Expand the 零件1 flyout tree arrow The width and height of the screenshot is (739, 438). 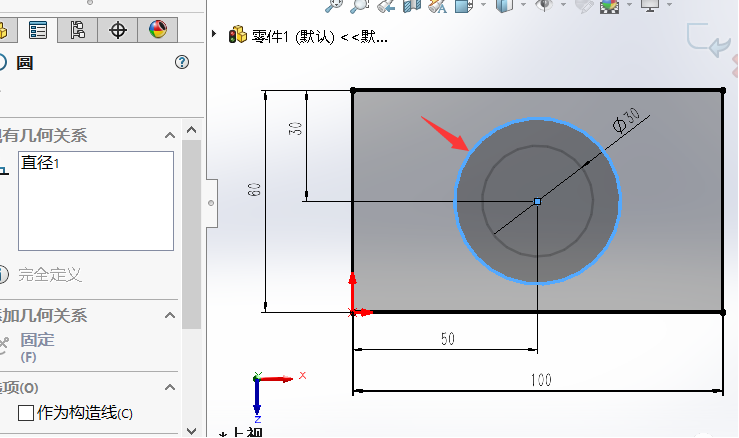tap(214, 34)
